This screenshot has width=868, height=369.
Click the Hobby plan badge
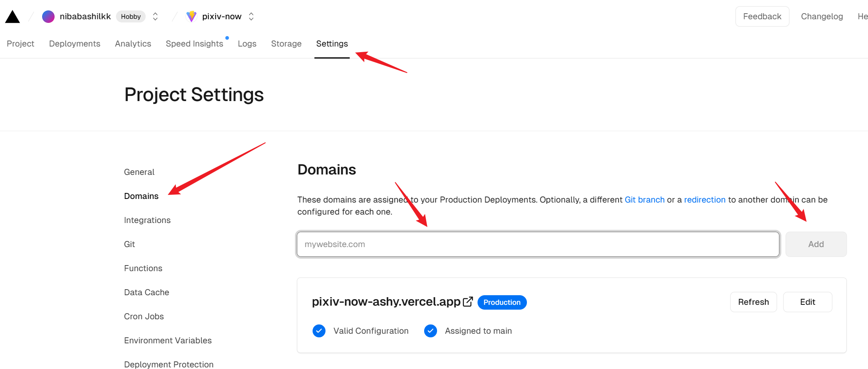point(131,16)
